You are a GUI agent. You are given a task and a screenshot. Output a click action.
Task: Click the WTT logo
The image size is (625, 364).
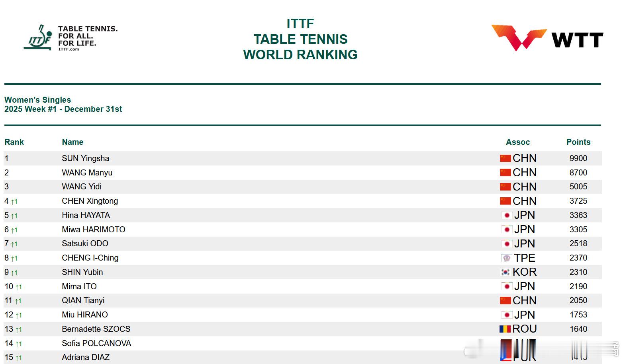pos(547,38)
